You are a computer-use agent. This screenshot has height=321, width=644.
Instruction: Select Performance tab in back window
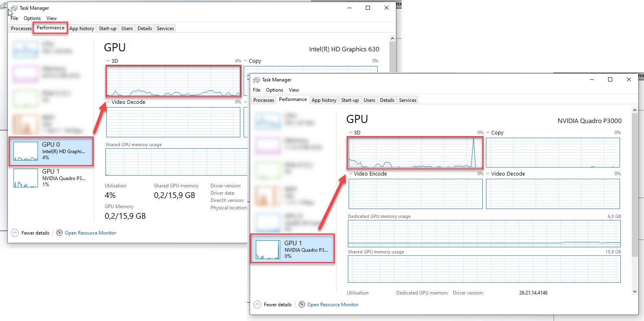(51, 28)
